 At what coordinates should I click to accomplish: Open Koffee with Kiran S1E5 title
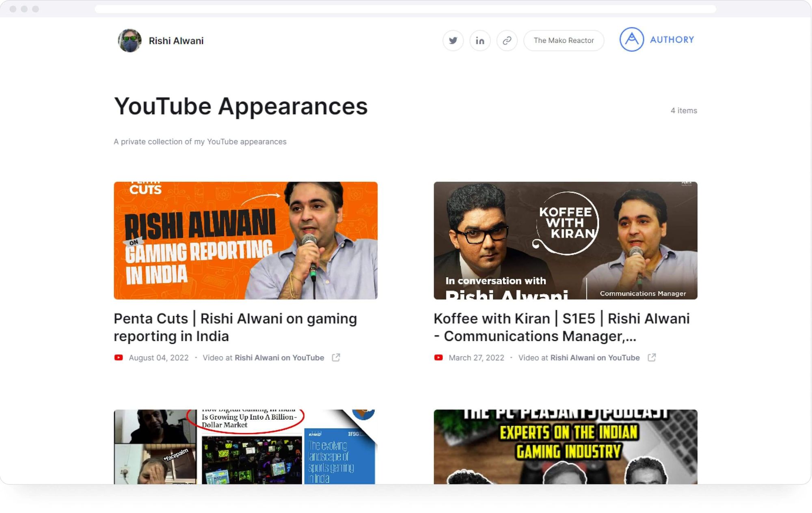561,328
